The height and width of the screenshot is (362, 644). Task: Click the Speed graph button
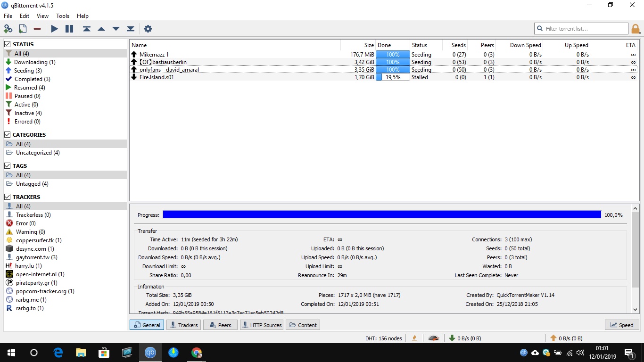click(x=622, y=325)
